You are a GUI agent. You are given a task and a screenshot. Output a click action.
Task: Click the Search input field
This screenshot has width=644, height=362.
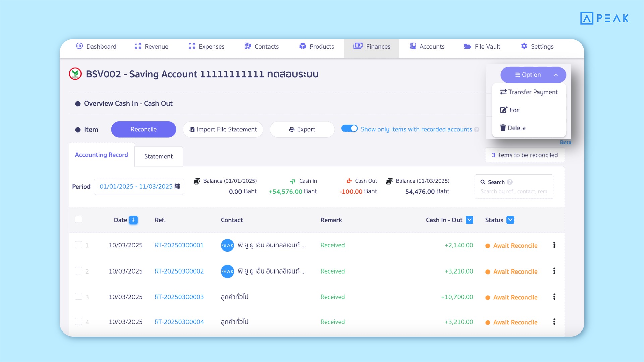tap(514, 191)
